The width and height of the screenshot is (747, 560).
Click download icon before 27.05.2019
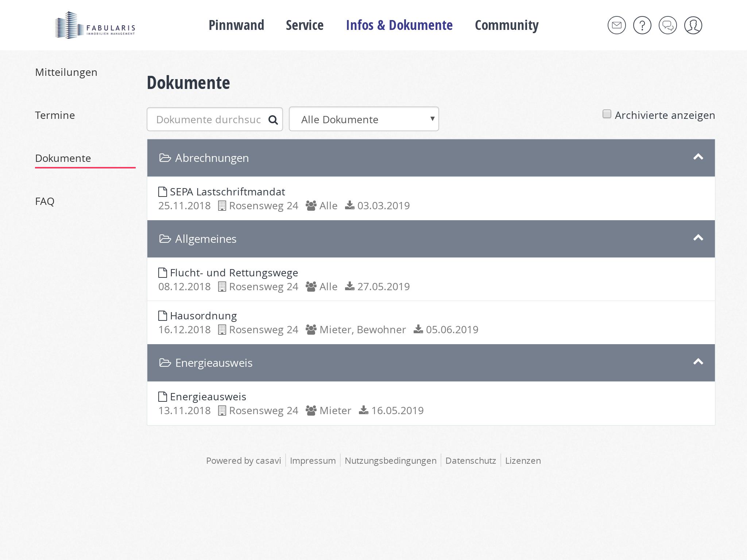point(350,286)
